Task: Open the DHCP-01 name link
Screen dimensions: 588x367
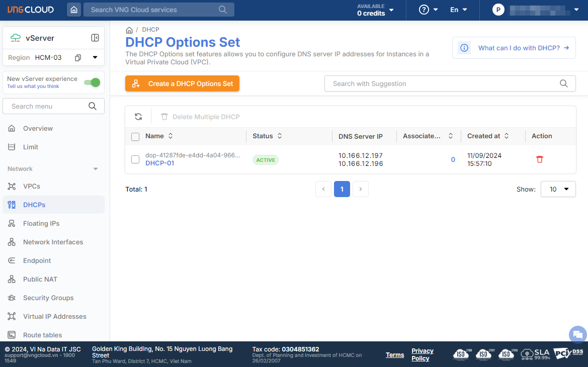Action: point(159,163)
